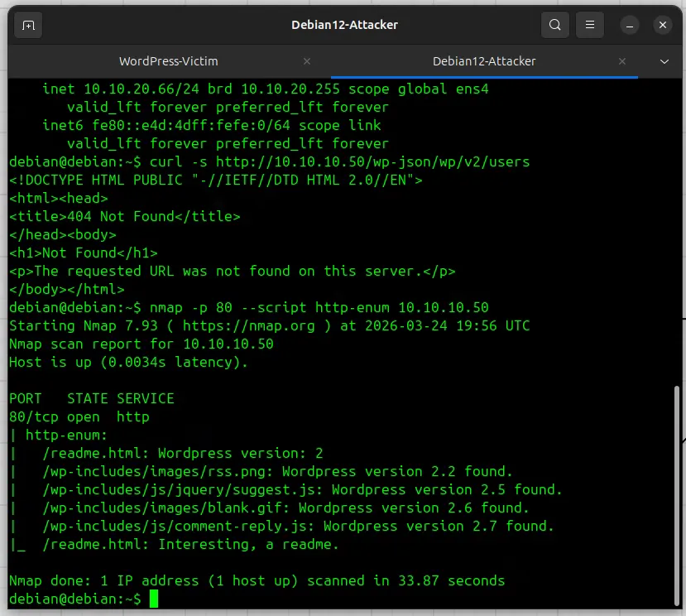Minimize the Debian12-Attacker window
The image size is (686, 616).
click(630, 26)
